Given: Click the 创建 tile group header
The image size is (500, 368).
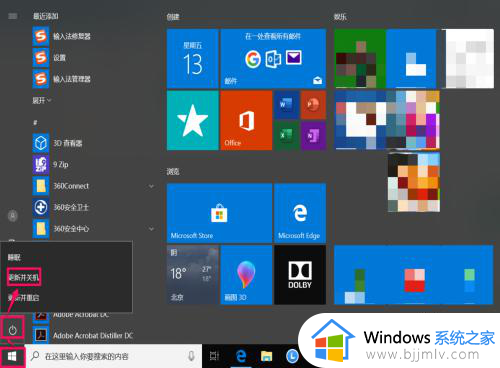Looking at the screenshot, I should pos(173,17).
